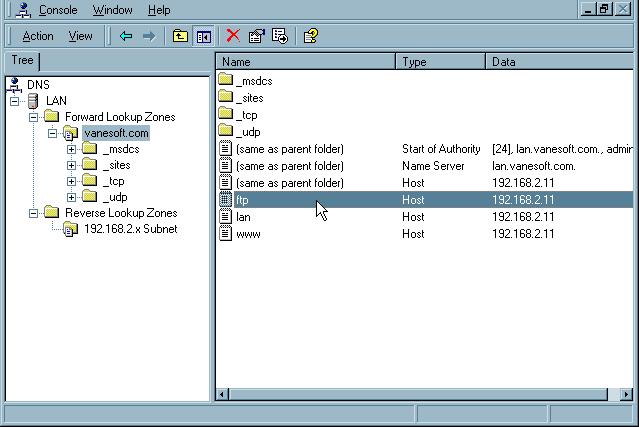The width and height of the screenshot is (639, 427).
Task: Expand the _tcp tree node
Action: (x=71, y=181)
